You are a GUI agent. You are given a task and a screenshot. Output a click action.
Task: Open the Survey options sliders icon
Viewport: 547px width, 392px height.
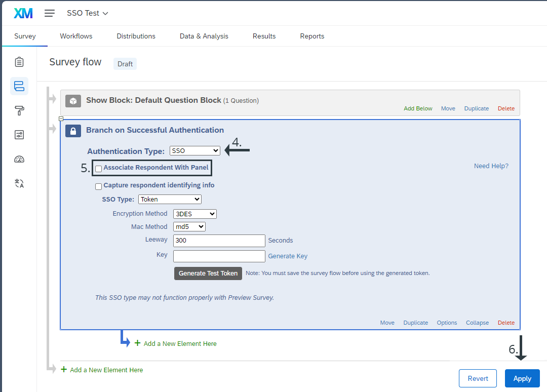19,135
